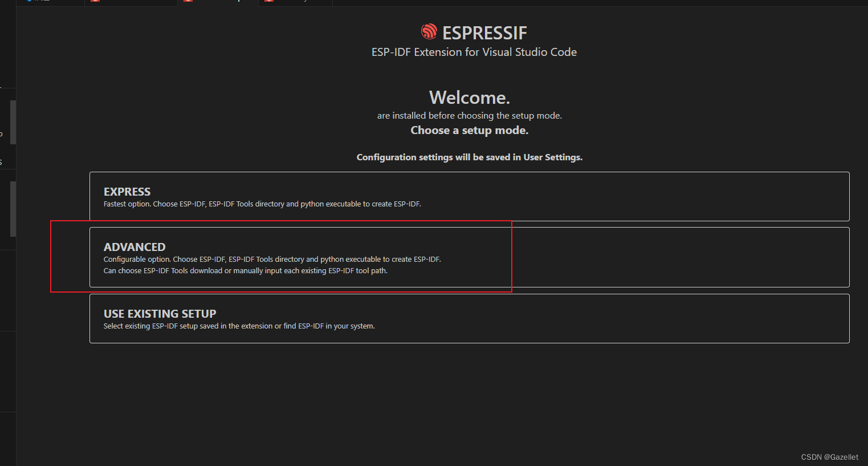This screenshot has width=868, height=466.
Task: Select the ADVANCED setup mode card
Action: pyautogui.click(x=469, y=257)
